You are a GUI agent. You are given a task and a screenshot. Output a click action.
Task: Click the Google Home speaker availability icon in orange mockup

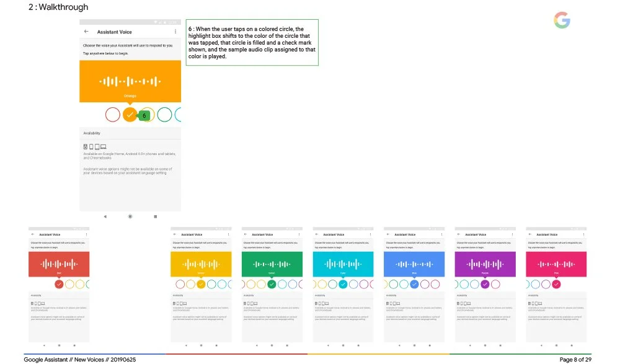tap(86, 147)
